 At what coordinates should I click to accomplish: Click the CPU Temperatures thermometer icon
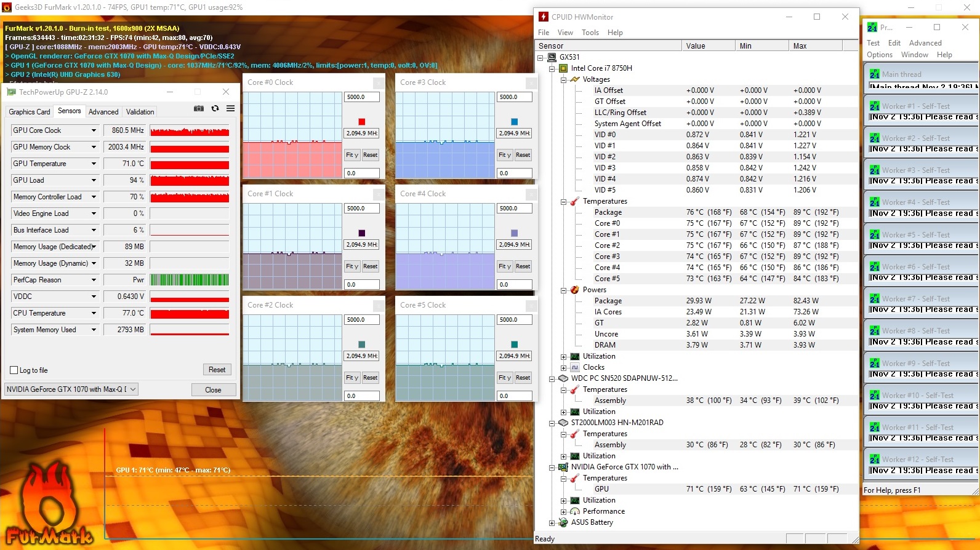(x=575, y=201)
